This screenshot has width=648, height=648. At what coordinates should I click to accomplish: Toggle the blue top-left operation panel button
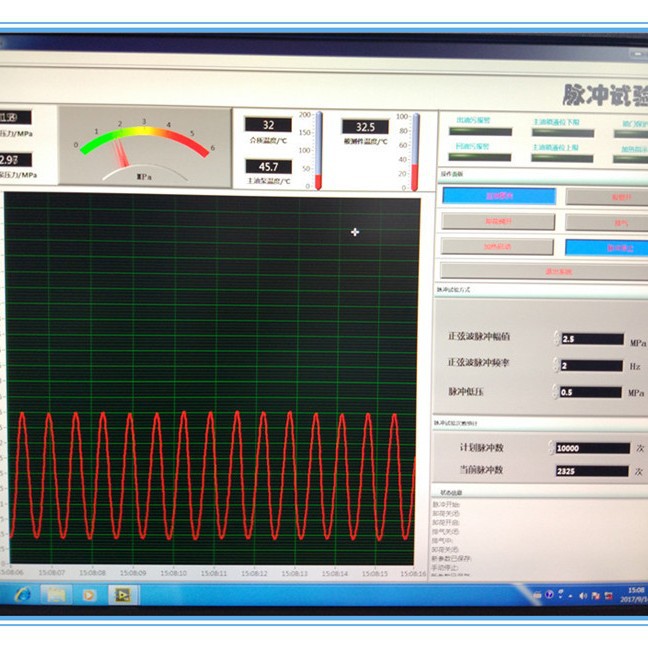(x=499, y=196)
